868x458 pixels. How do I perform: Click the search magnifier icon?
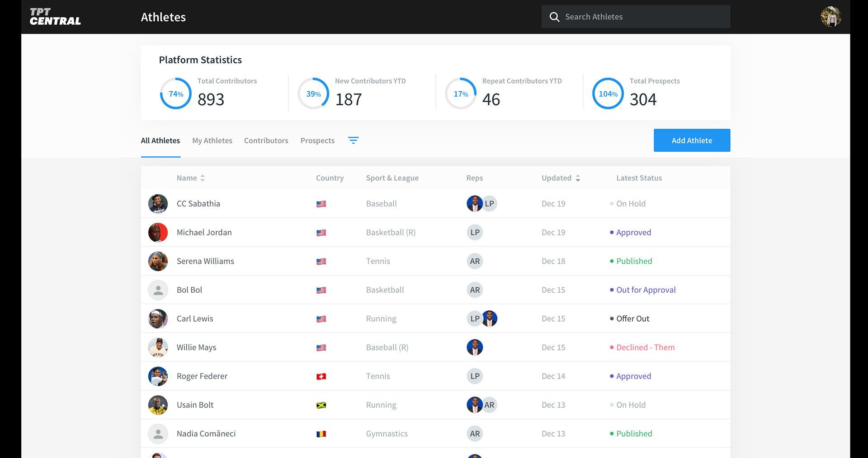click(x=554, y=17)
